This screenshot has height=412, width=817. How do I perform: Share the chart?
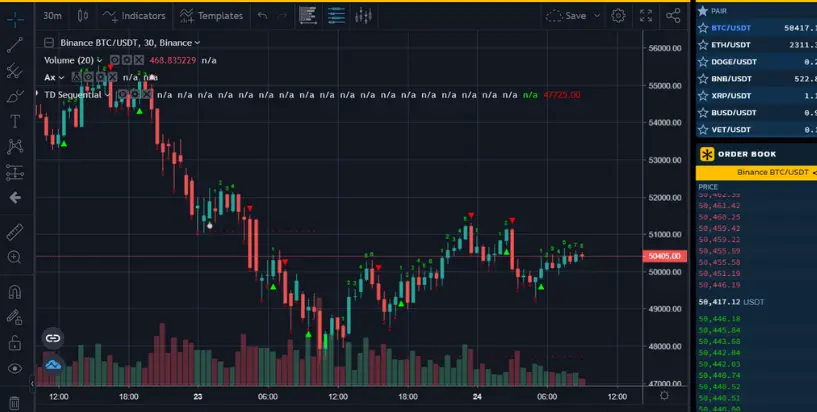point(673,16)
